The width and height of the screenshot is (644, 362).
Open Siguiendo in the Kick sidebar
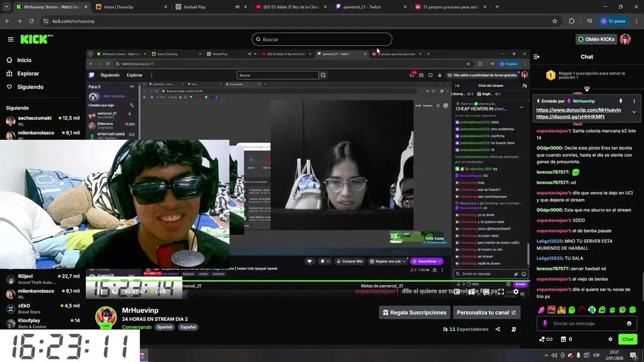tap(25, 87)
